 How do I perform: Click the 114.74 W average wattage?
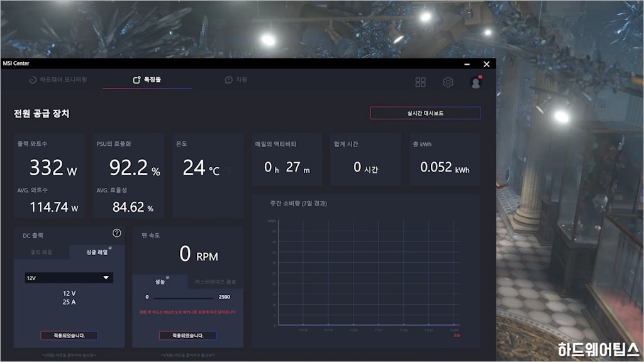click(54, 207)
